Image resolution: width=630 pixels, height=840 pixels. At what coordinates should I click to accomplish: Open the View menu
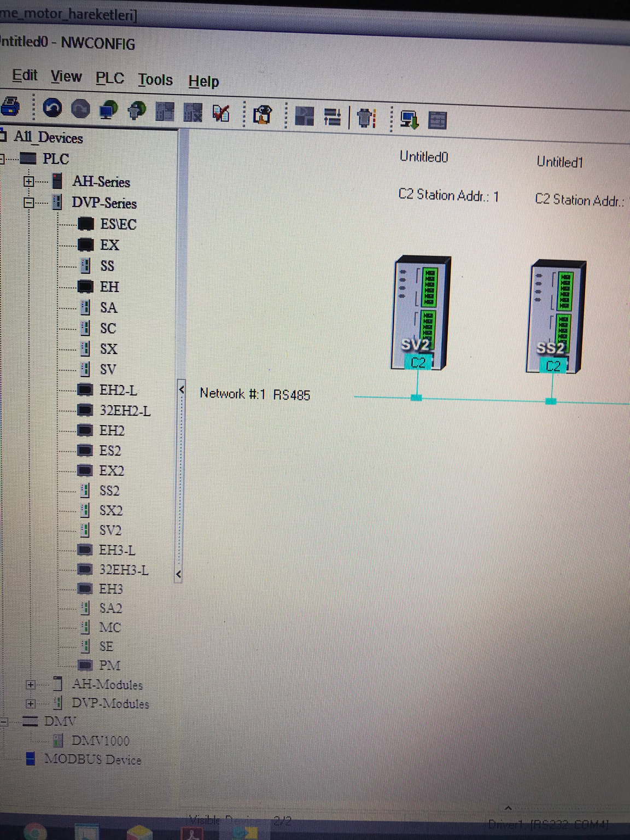[x=66, y=77]
